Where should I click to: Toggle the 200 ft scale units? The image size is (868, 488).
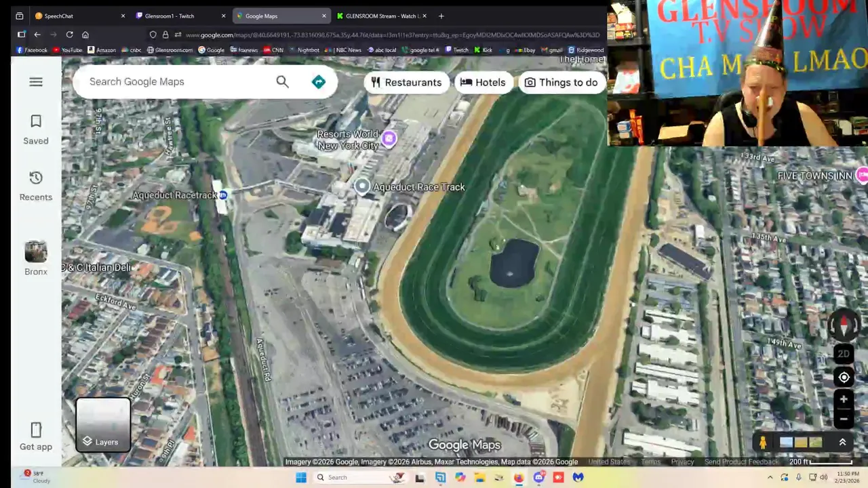click(821, 462)
